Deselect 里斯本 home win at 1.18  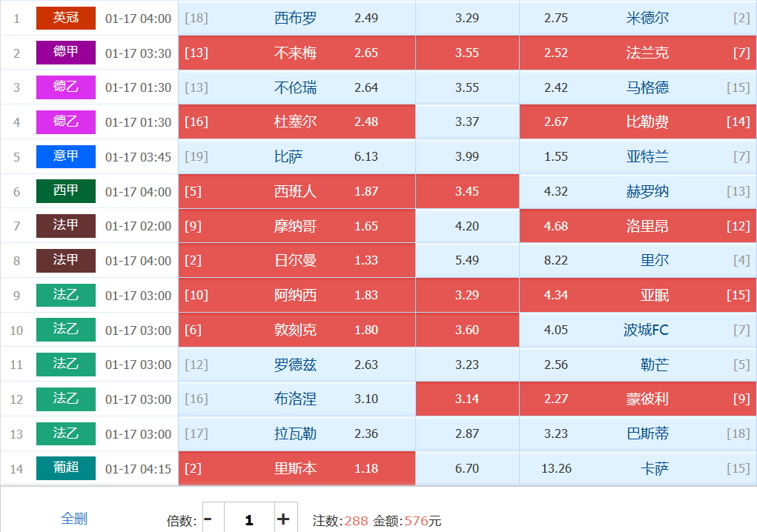[x=297, y=468]
